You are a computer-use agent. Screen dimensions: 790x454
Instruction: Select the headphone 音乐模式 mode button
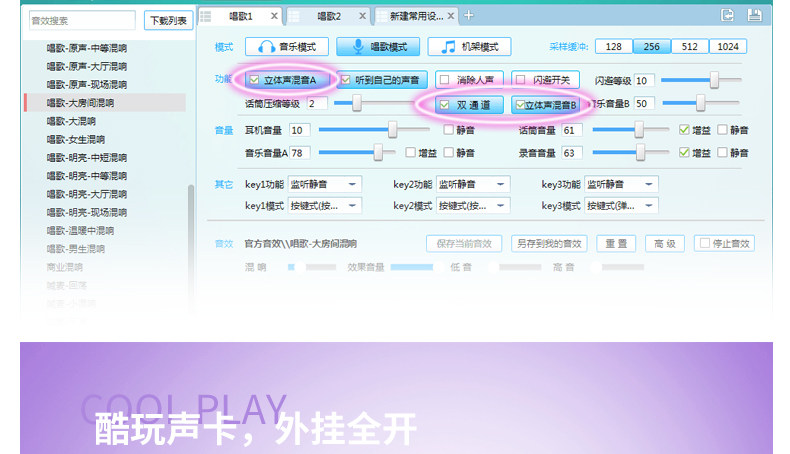click(287, 47)
